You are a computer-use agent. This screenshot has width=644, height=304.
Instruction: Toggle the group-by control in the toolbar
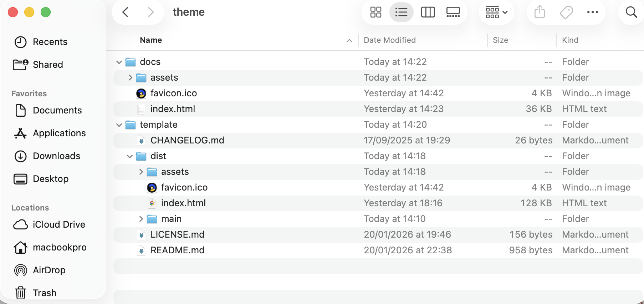(496, 12)
